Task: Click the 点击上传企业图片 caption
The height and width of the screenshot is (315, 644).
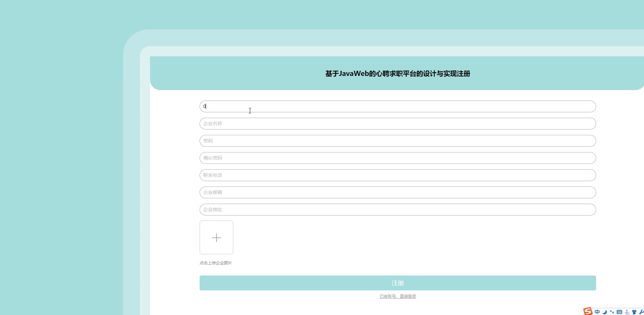Action: click(x=216, y=263)
